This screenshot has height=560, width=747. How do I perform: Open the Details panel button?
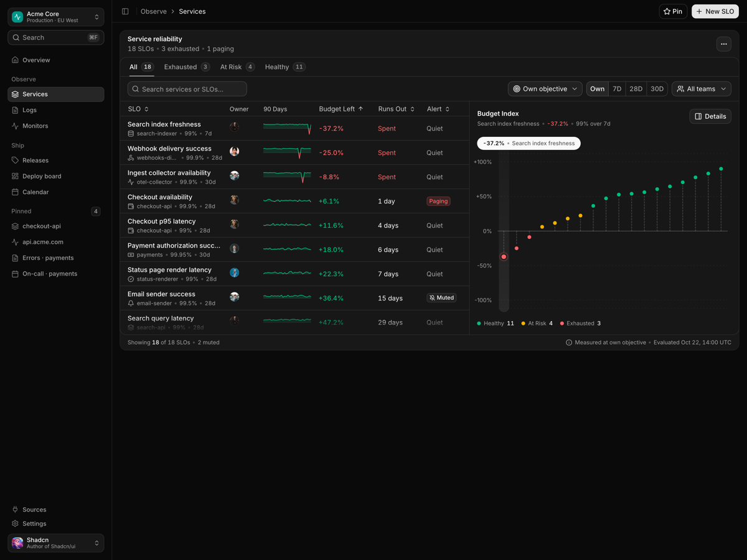coord(710,116)
